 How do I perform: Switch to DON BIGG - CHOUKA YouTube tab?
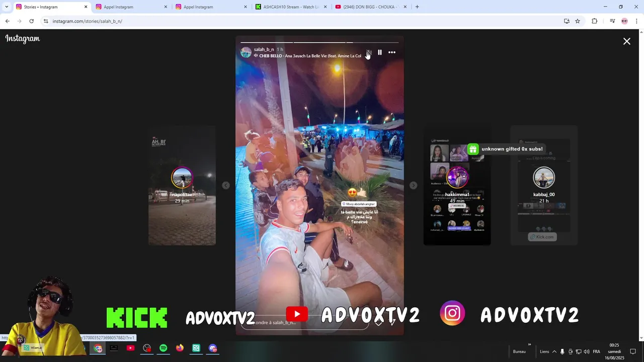(371, 7)
